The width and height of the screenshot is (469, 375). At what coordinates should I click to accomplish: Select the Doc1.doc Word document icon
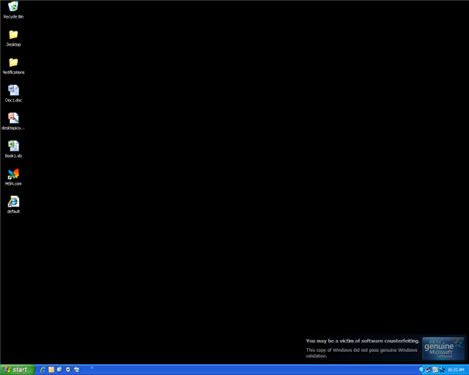13,93
